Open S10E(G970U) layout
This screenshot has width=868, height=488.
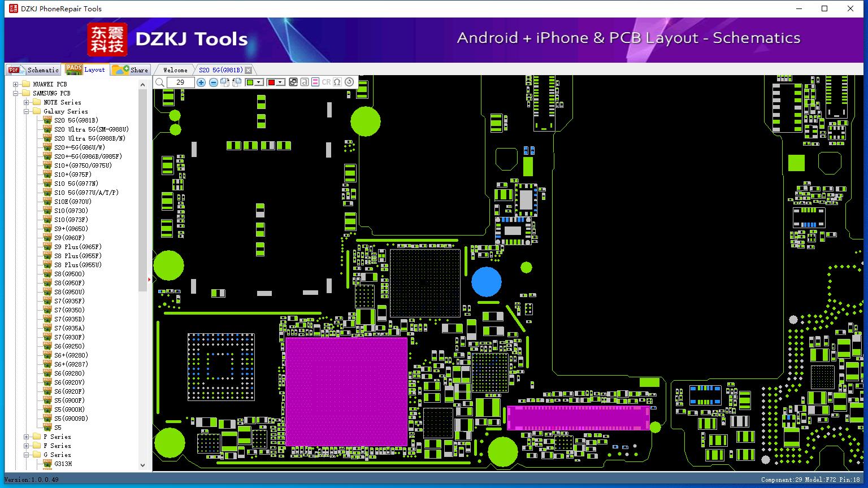[x=73, y=202]
